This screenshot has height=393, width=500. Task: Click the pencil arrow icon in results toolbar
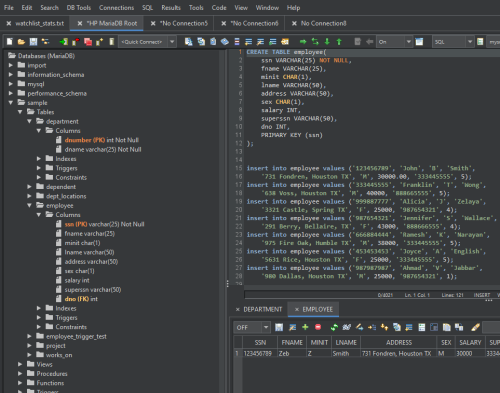359,327
